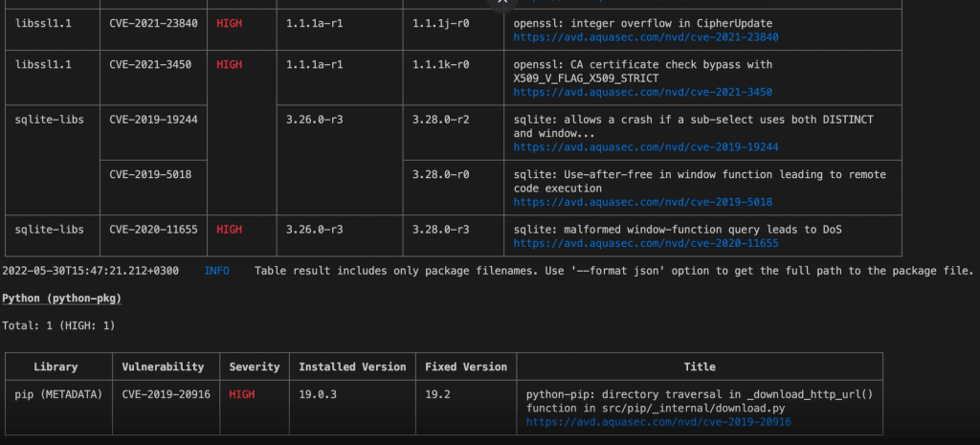Click the Installed Version column header
Image resolution: width=980 pixels, height=445 pixels.
point(352,367)
